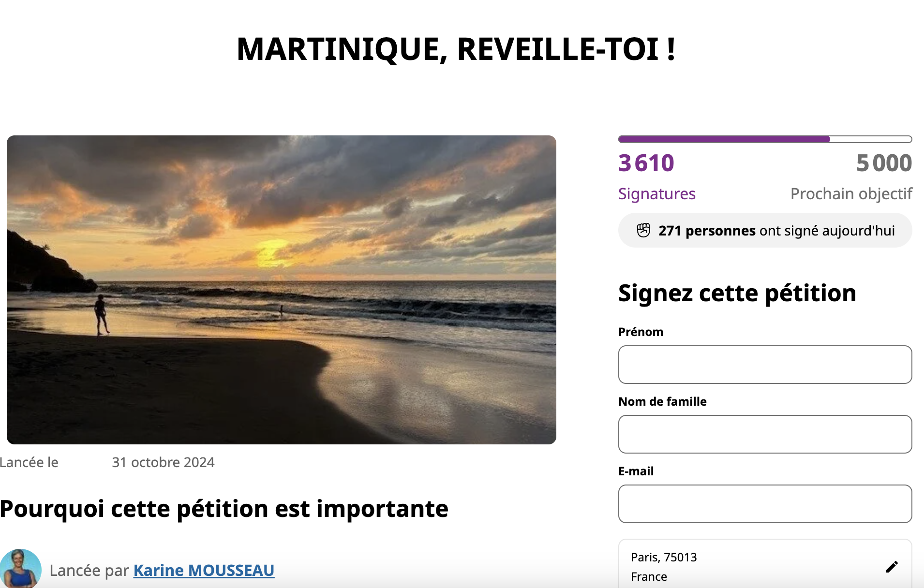Click the MARTINIQUE, REVEILLE-TOI ! title
The width and height of the screenshot is (924, 588).
456,49
